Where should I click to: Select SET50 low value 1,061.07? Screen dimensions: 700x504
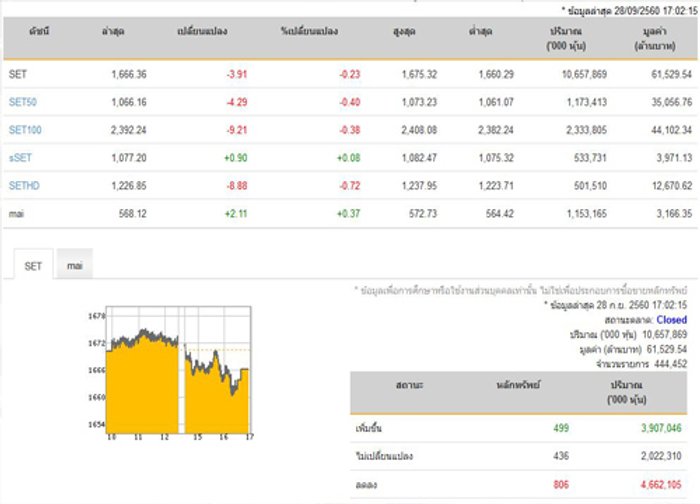496,102
